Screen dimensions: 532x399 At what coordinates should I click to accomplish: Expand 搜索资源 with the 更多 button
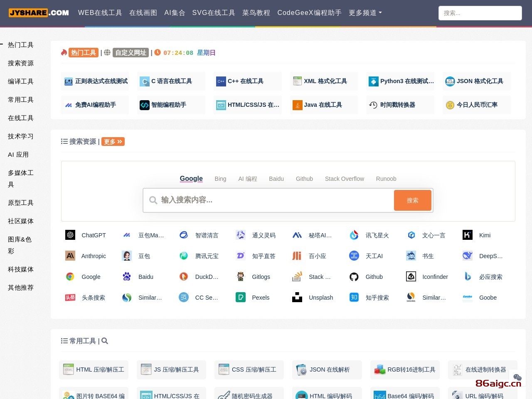[x=113, y=142]
